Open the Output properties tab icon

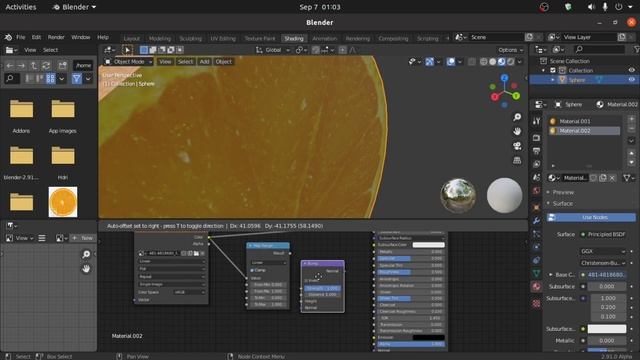536,151
